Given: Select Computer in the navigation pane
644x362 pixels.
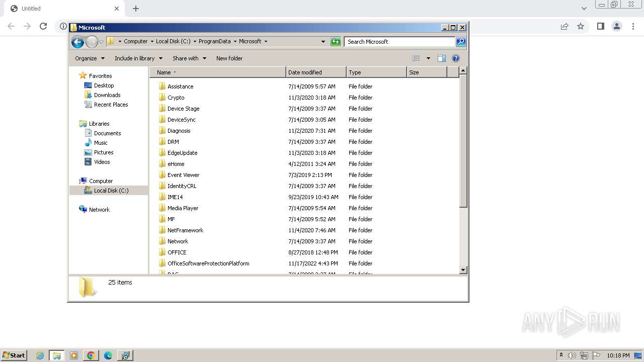Looking at the screenshot, I should click(x=101, y=181).
